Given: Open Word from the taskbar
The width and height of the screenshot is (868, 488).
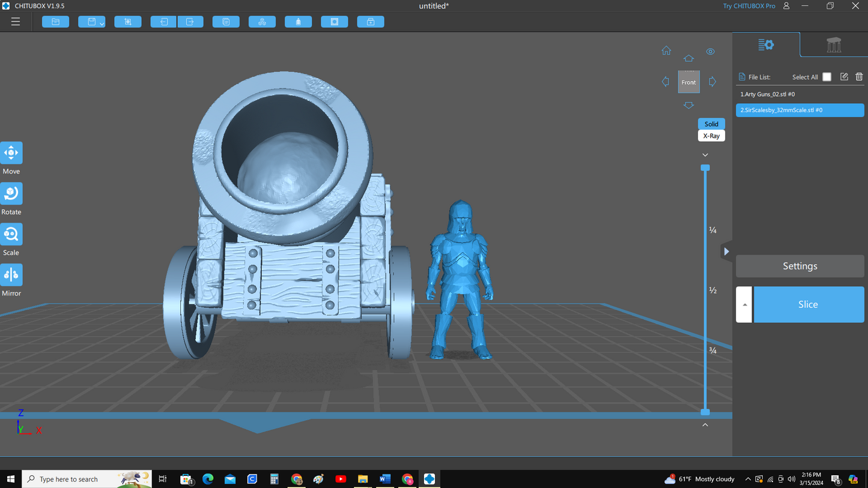Looking at the screenshot, I should [x=384, y=479].
